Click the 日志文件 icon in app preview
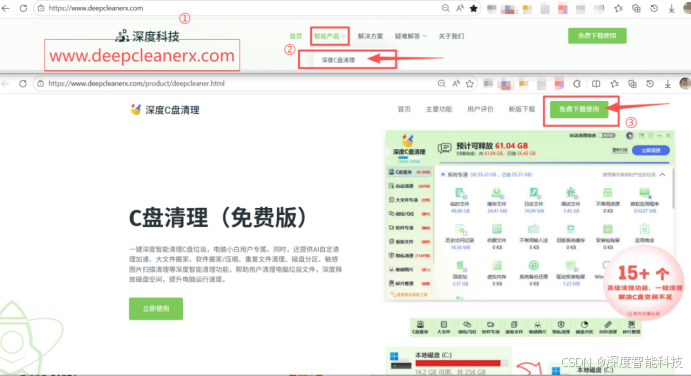691x376 pixels. (x=534, y=193)
